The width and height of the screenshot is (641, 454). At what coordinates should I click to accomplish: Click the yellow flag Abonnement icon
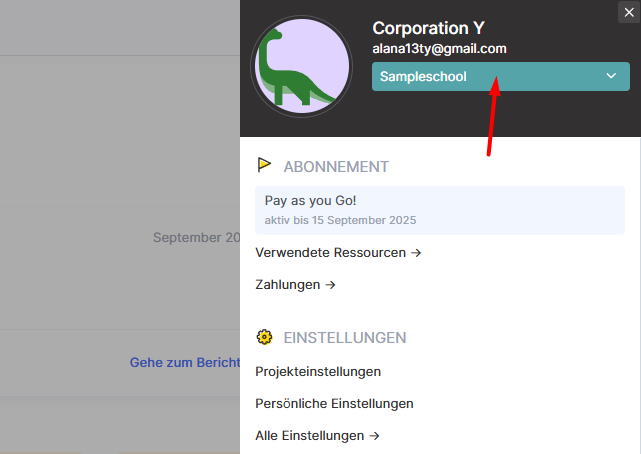(265, 165)
